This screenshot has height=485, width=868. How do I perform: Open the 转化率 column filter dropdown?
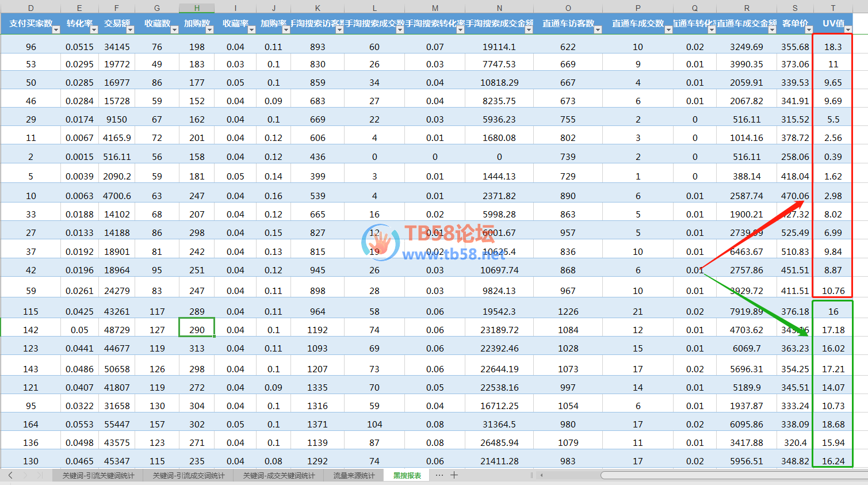93,29
